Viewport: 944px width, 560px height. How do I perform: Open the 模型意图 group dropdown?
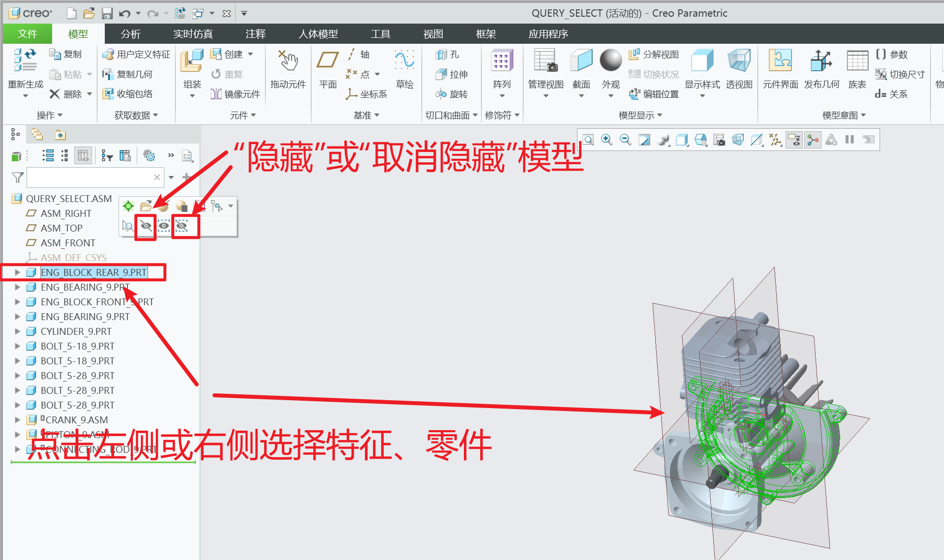tap(844, 115)
